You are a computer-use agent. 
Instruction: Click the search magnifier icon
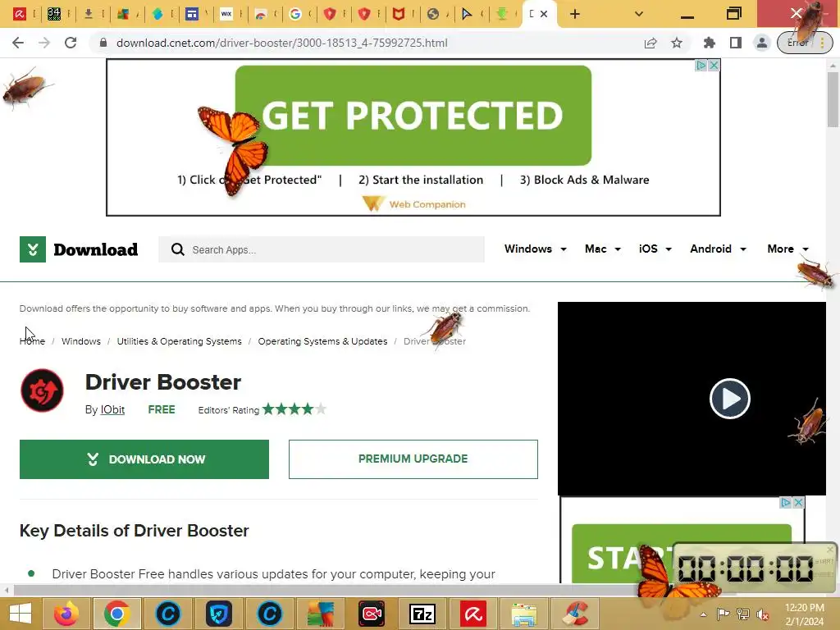coord(178,249)
